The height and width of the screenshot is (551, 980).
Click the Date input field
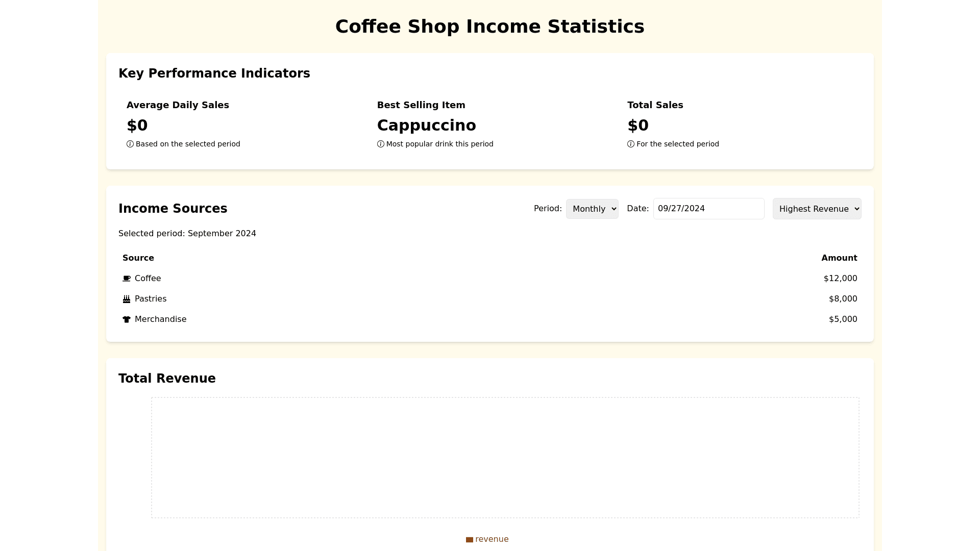(x=708, y=209)
